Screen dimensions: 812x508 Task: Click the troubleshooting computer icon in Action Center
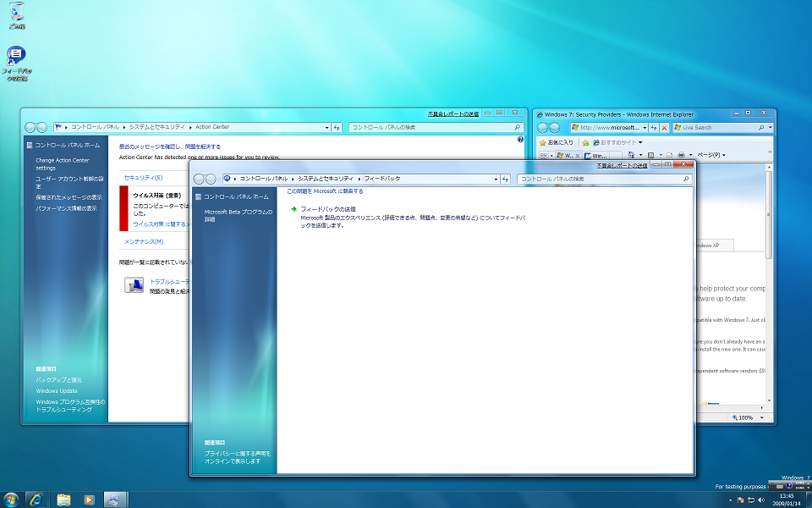point(134,285)
